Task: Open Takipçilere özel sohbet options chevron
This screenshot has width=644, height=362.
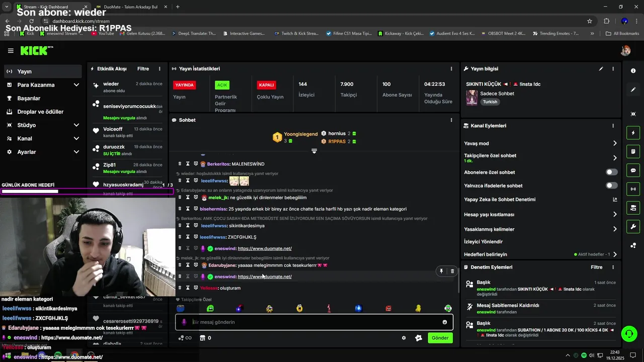Action: (614, 158)
